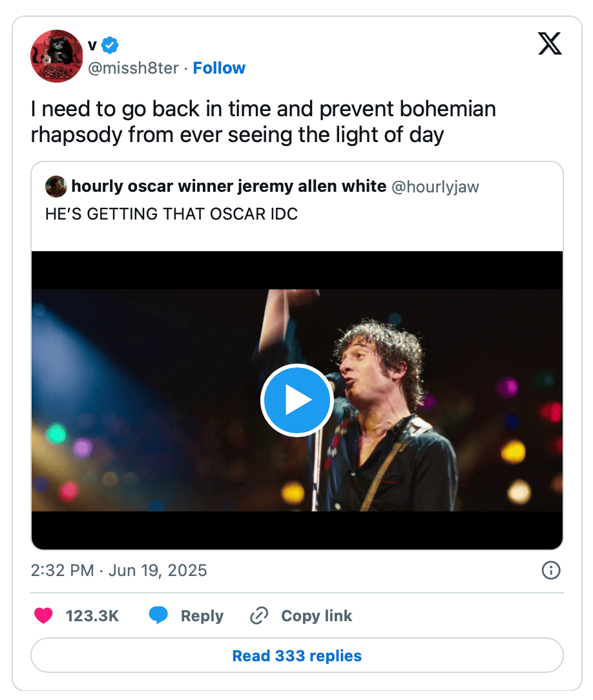Viewport: 593px width, 700px height.
Task: Click the 123.3K likes count
Action: point(92,615)
